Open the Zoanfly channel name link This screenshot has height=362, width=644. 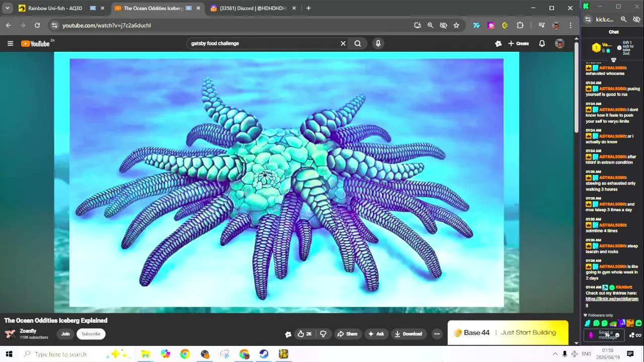tap(28, 331)
